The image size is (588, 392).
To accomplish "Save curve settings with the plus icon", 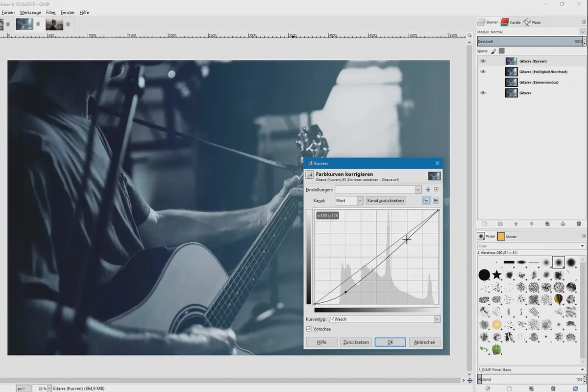I will (x=428, y=190).
